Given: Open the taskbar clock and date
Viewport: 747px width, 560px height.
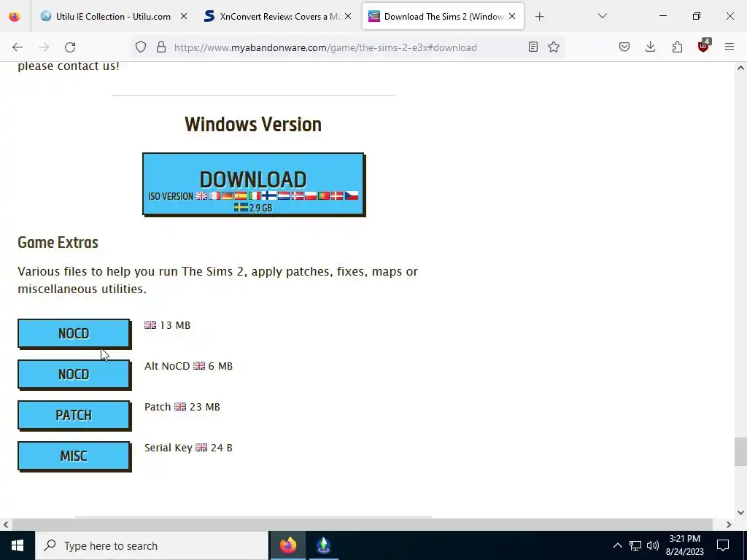Looking at the screenshot, I should point(684,545).
